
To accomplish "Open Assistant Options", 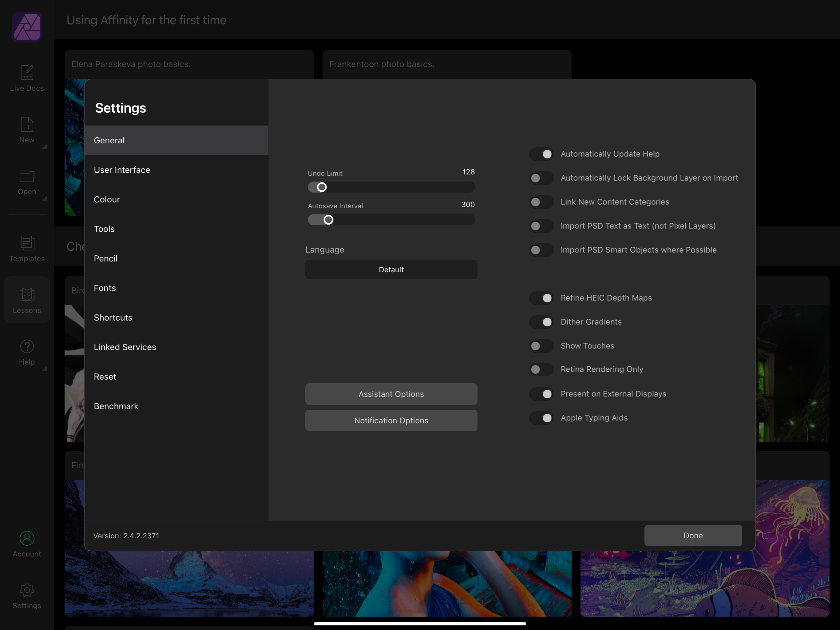I will pos(391,394).
